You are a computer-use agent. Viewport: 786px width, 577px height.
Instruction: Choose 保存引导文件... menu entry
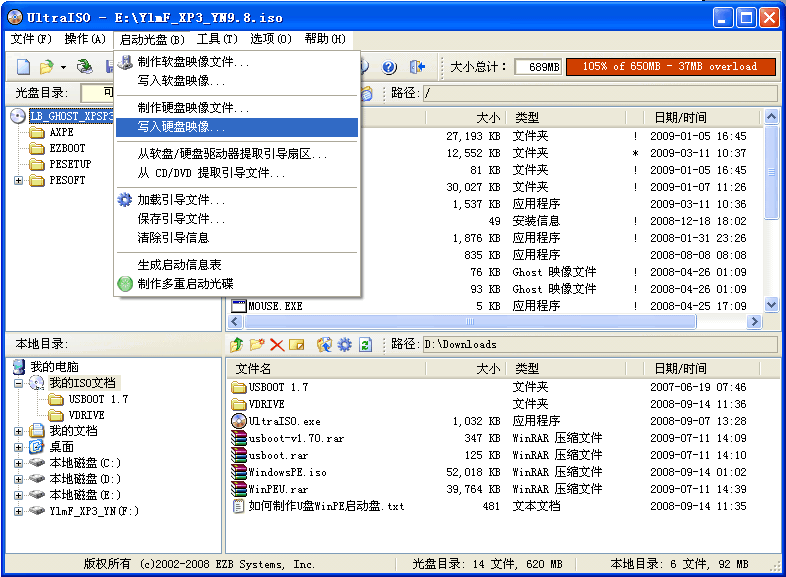[237, 219]
